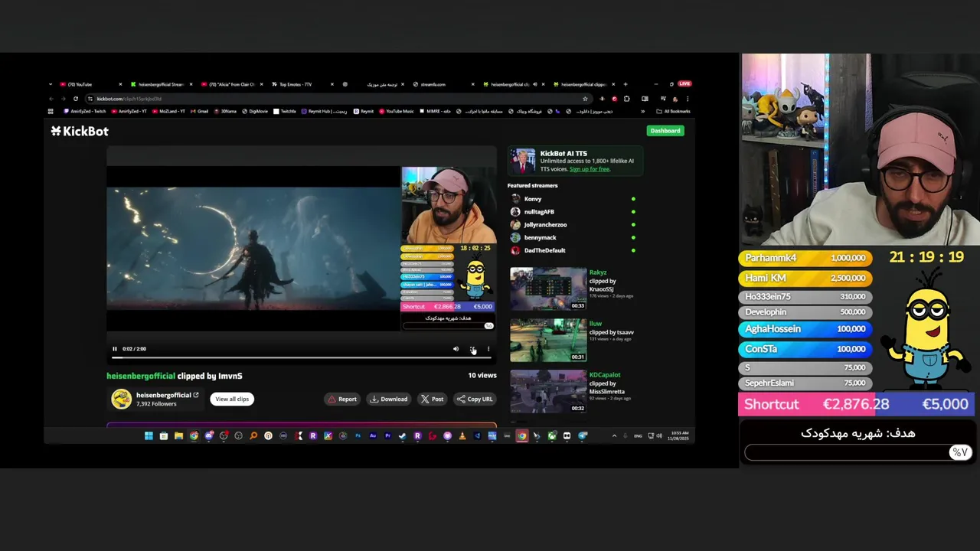The width and height of the screenshot is (980, 551).
Task: Open Xbox app from the taskbar
Action: pyautogui.click(x=553, y=436)
